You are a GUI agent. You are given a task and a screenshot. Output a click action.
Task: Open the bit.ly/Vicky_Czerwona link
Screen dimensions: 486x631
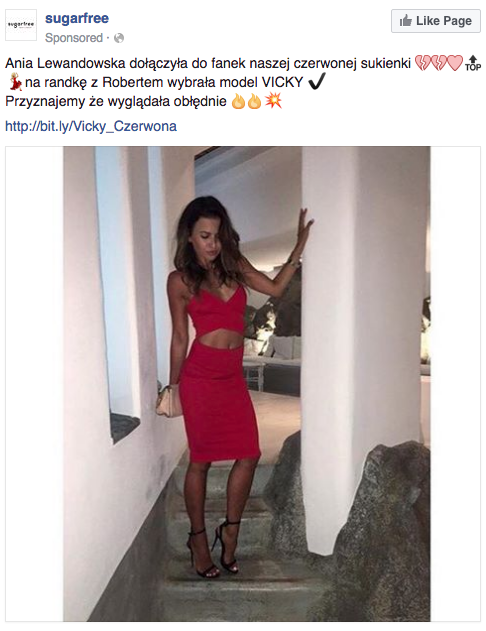91,126
